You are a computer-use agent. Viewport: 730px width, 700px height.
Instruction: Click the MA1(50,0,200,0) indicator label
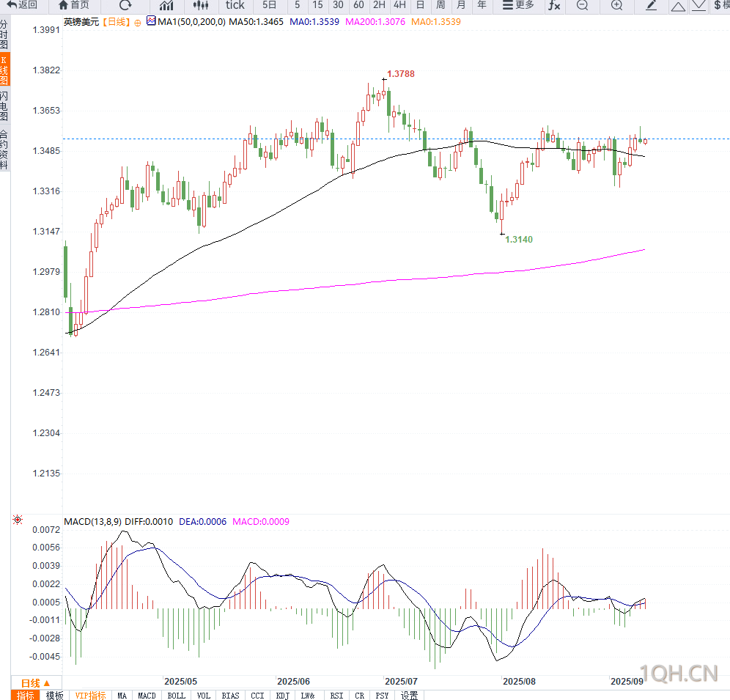pos(191,22)
